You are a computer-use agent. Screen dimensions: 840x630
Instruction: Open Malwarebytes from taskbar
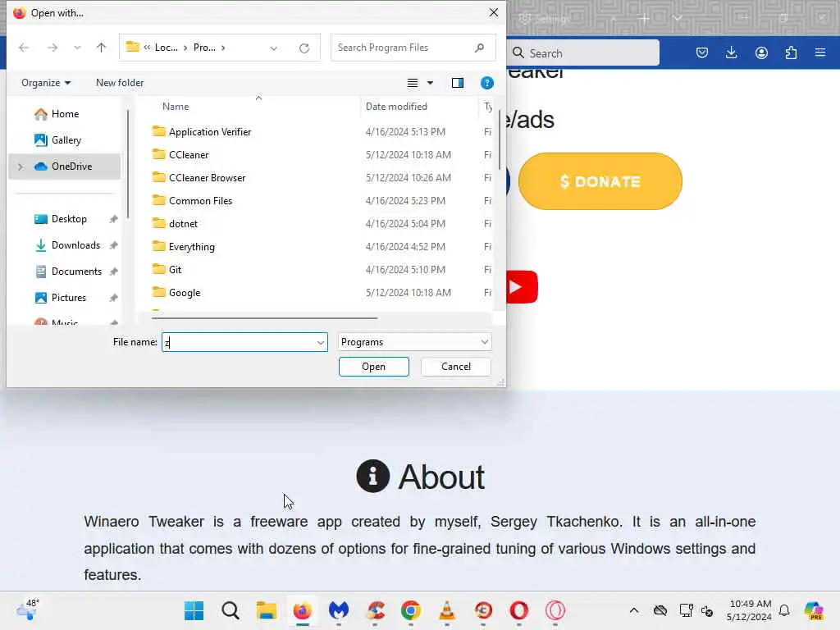point(339,610)
